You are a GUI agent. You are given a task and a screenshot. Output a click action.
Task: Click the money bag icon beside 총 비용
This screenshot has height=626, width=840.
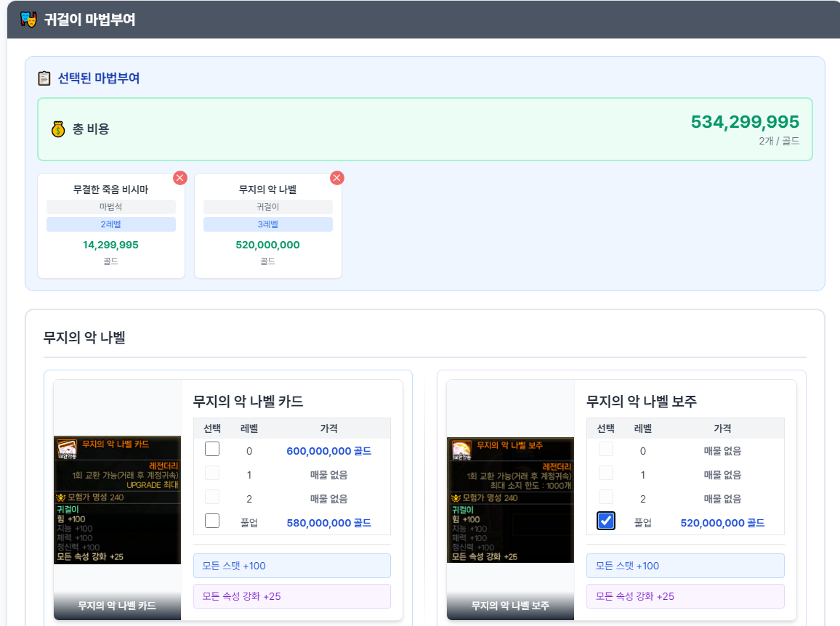click(x=58, y=129)
